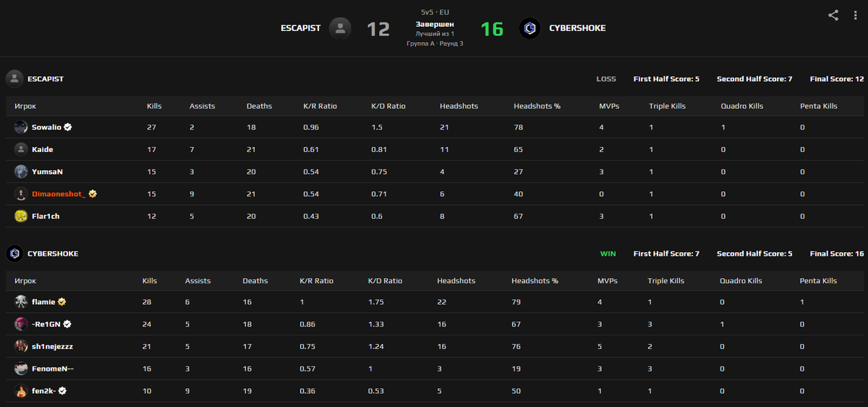Click CYBERSHOKE team logo in the header
The width and height of the screenshot is (868, 407).
(529, 28)
